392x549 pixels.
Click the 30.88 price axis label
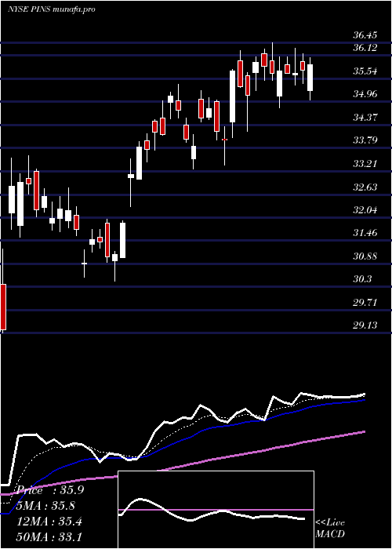pos(365,256)
